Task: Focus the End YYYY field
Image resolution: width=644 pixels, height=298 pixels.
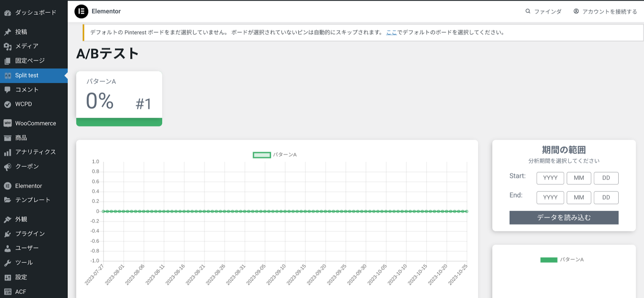Action: [x=550, y=198]
